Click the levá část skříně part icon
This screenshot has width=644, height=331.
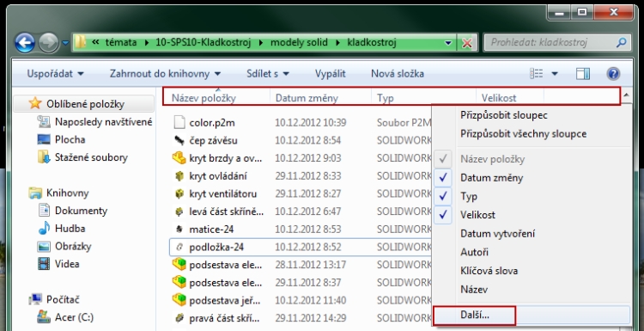coord(179,211)
